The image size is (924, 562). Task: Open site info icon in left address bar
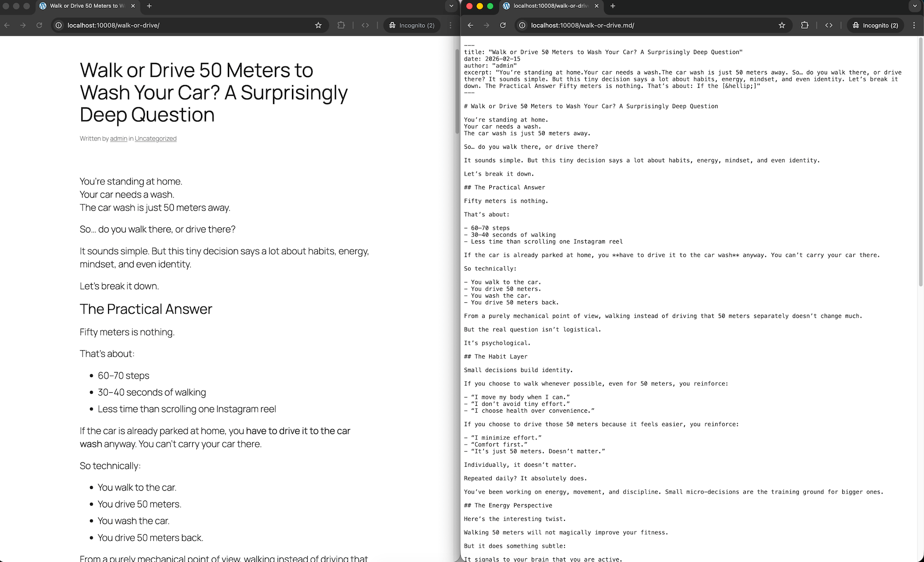point(59,25)
